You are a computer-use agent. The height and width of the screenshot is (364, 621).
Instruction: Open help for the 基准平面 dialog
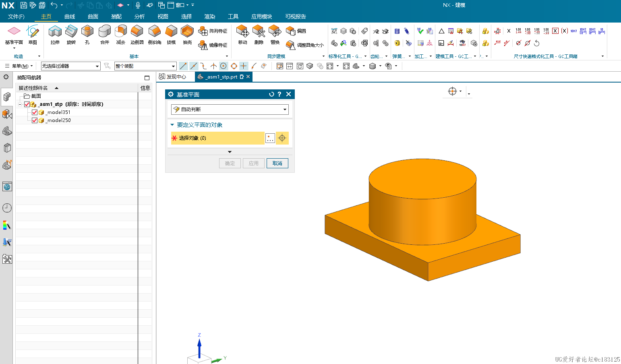(x=279, y=94)
